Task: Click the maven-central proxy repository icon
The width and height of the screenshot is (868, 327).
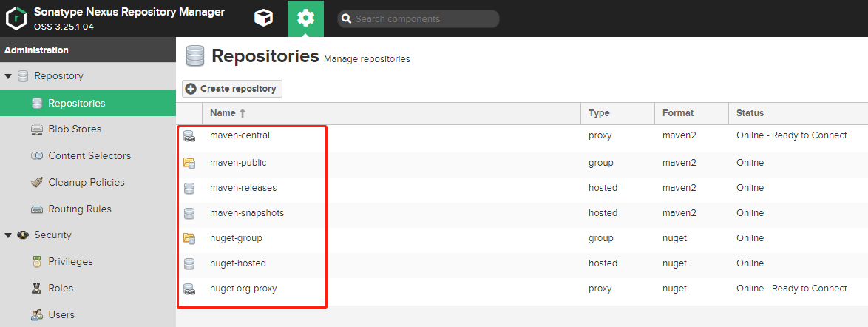Action: tap(189, 136)
